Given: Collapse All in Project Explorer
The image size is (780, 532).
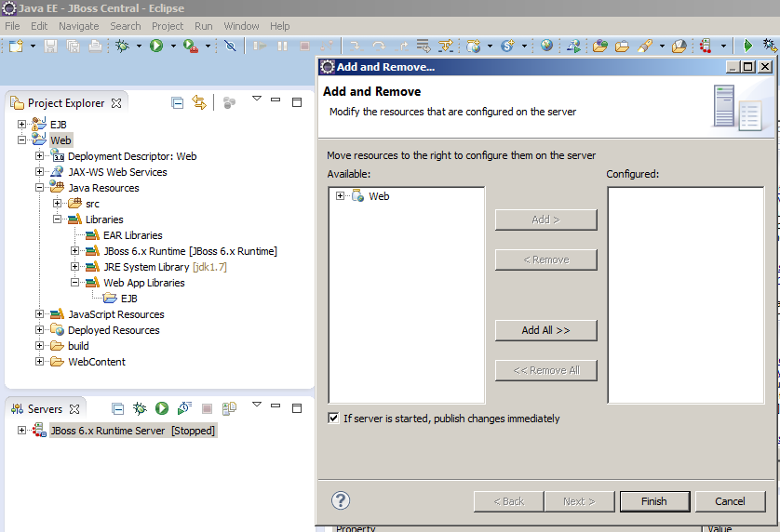Looking at the screenshot, I should tap(177, 103).
